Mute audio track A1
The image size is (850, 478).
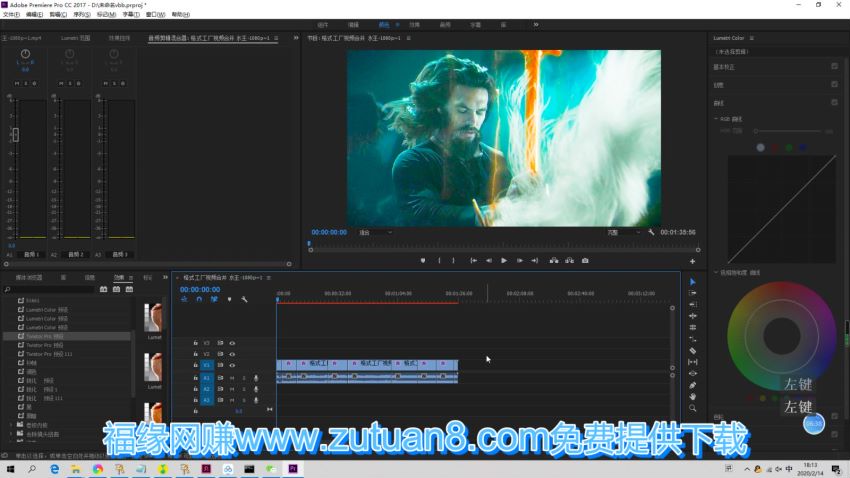click(x=232, y=378)
